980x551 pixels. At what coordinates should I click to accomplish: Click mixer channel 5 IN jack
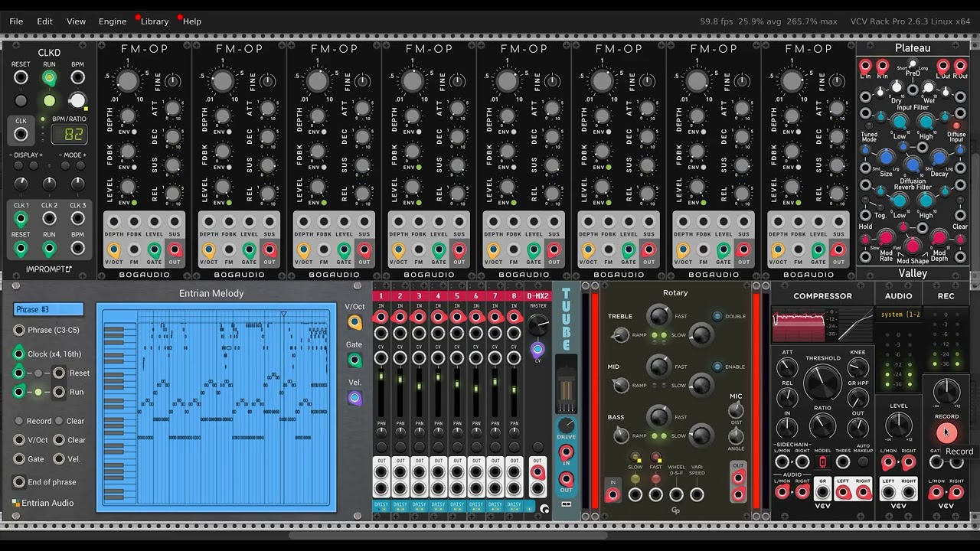pyautogui.click(x=457, y=316)
